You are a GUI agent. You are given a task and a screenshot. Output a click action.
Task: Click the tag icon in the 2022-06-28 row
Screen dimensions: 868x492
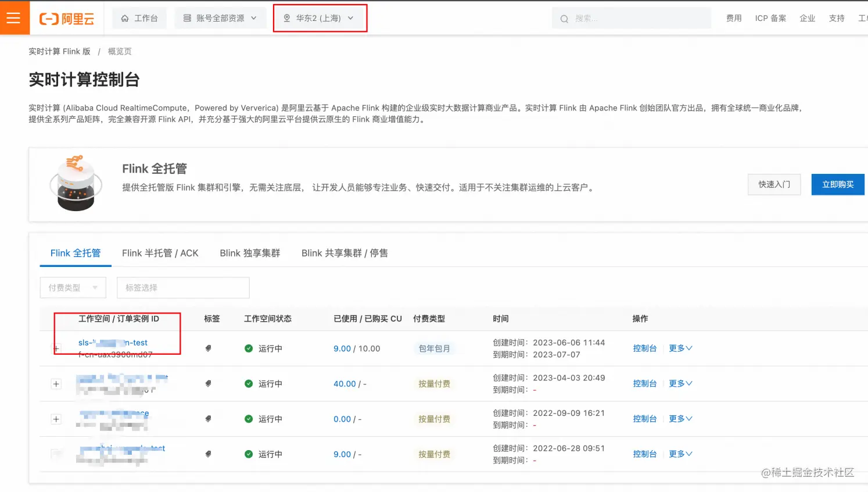pyautogui.click(x=208, y=454)
